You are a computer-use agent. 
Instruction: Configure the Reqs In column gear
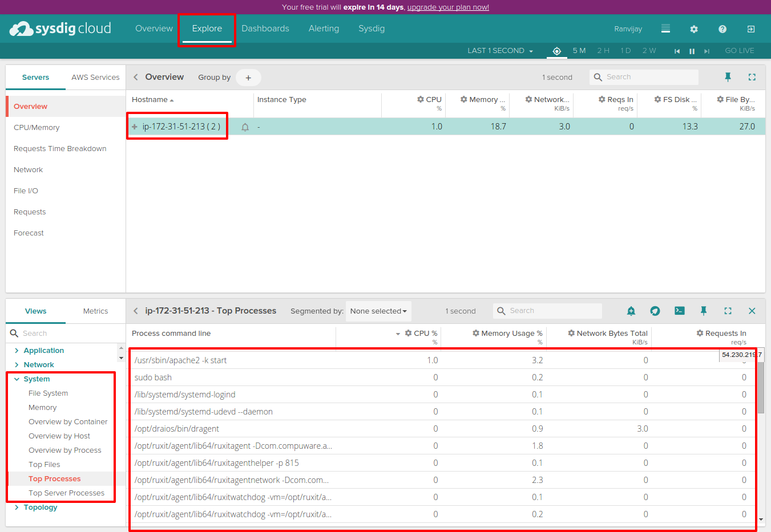tap(602, 99)
